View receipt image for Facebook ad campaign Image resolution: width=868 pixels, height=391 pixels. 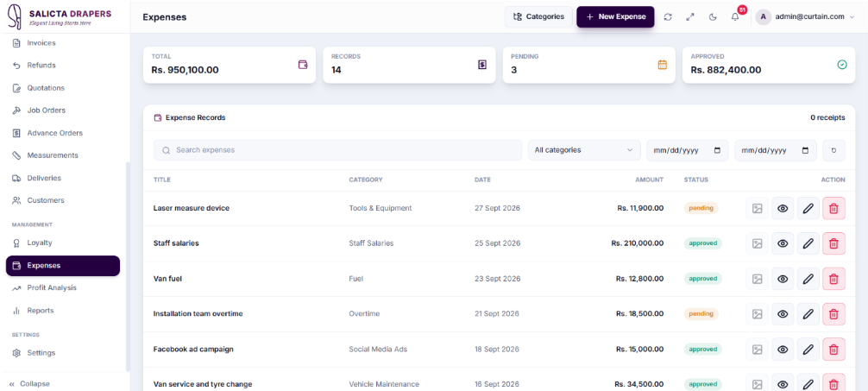tap(758, 350)
